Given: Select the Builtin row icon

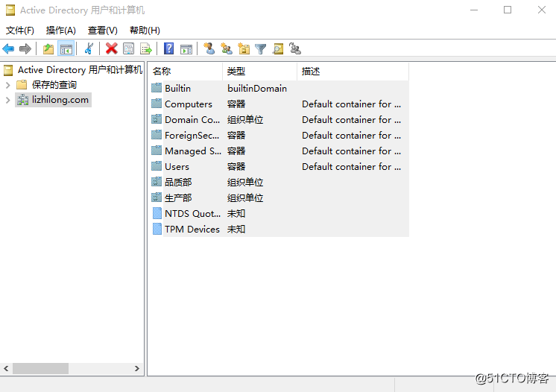Looking at the screenshot, I should [157, 88].
